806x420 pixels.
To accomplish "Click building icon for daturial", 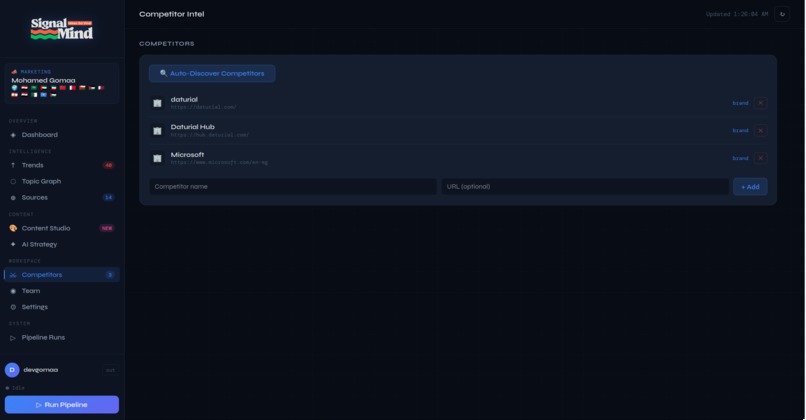I will [x=157, y=103].
